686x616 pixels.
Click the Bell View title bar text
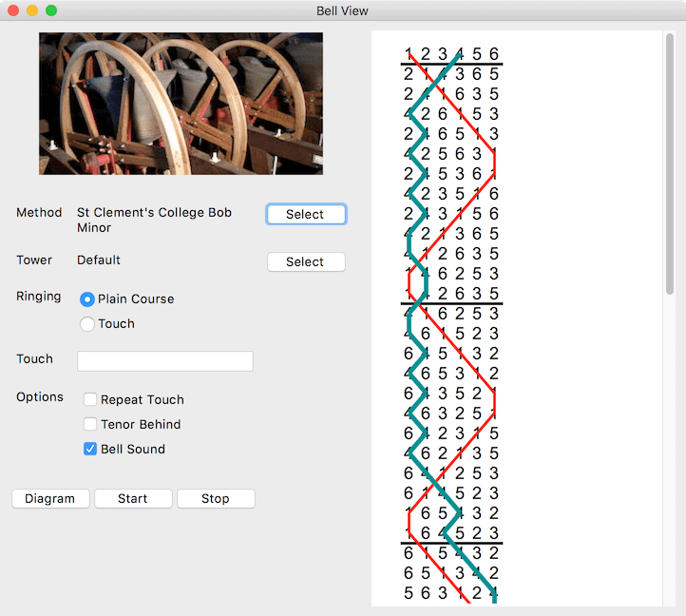point(342,10)
